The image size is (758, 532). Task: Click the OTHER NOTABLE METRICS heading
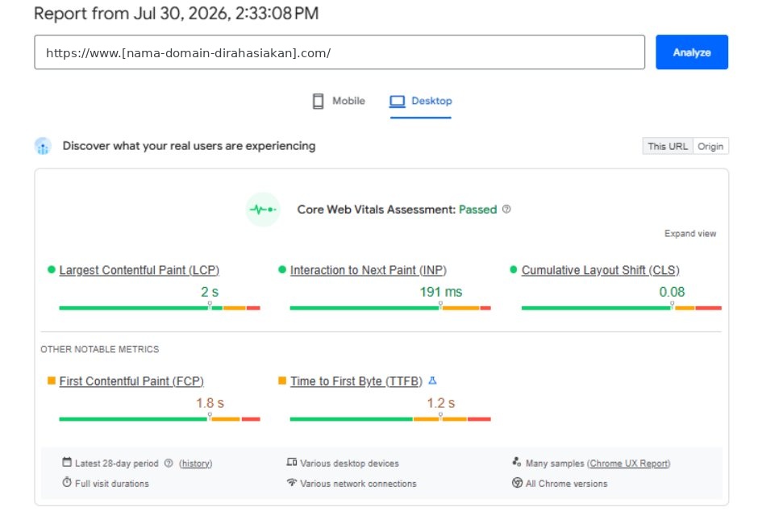[x=99, y=349]
